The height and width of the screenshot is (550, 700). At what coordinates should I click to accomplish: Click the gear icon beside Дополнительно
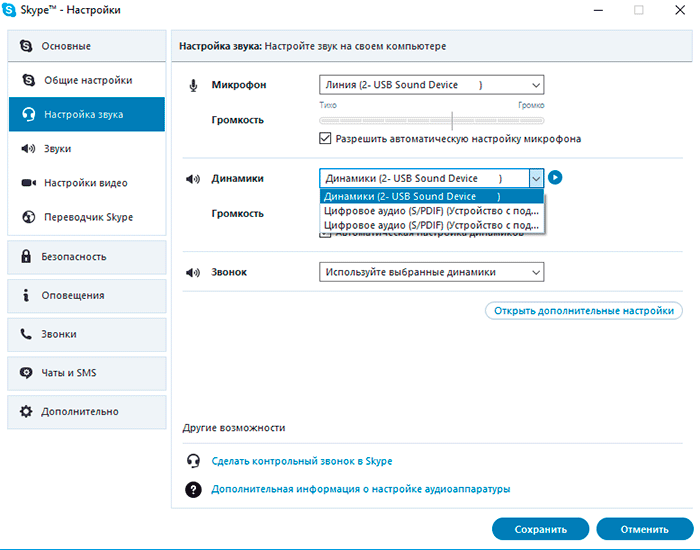[26, 411]
